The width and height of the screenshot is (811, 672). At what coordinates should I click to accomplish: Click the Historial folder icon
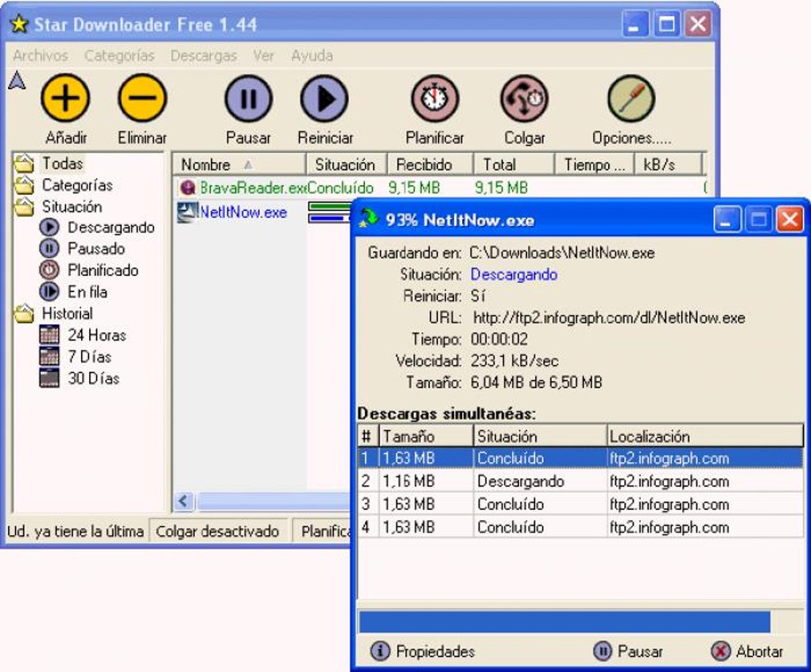click(x=24, y=313)
